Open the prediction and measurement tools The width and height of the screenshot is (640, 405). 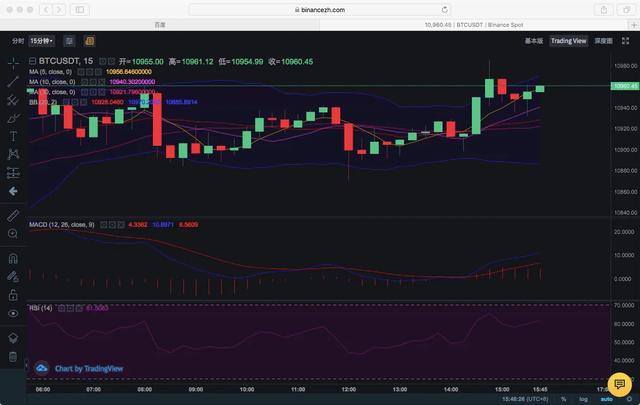click(x=13, y=173)
